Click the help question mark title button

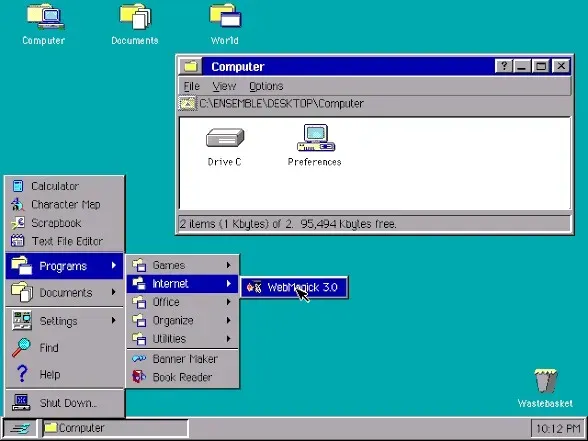coord(504,66)
